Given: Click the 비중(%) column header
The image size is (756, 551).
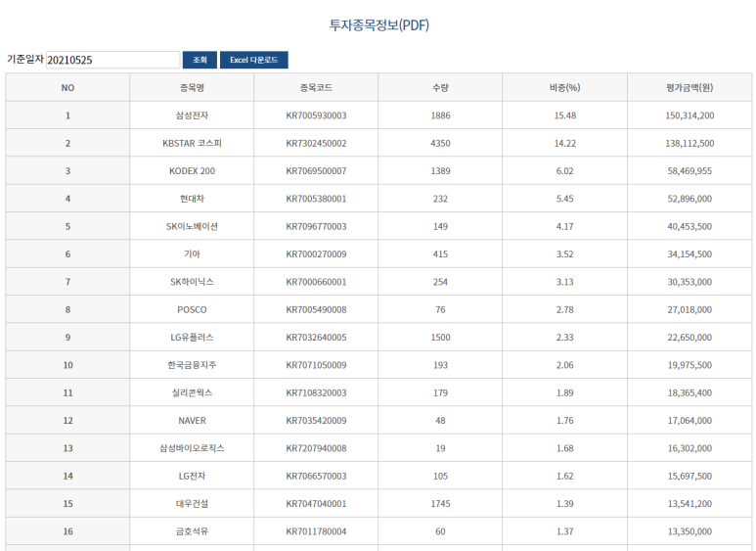Looking at the screenshot, I should tap(565, 88).
